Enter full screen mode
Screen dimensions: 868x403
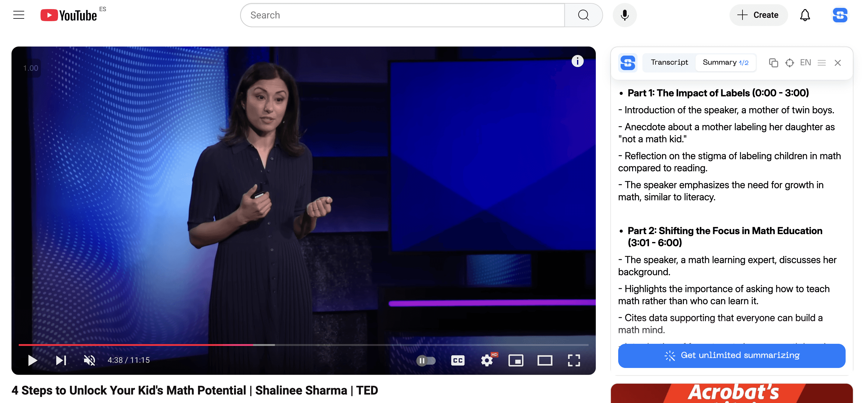tap(573, 361)
